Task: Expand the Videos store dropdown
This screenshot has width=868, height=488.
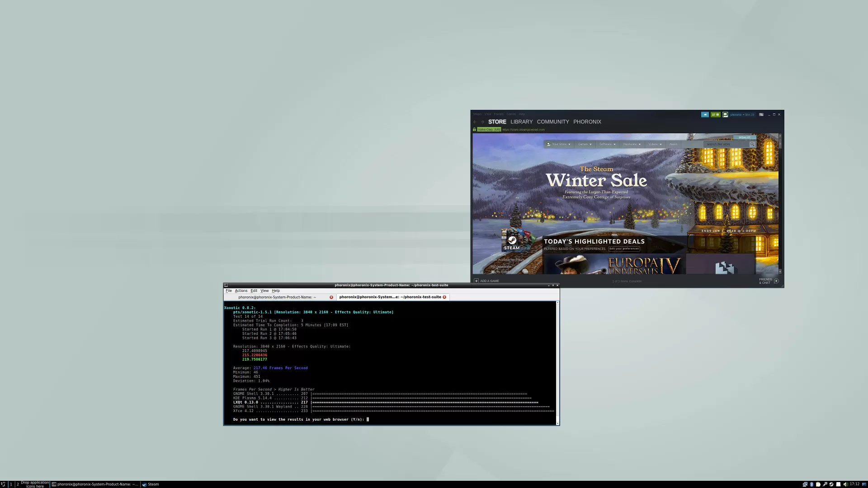Action: pos(655,144)
